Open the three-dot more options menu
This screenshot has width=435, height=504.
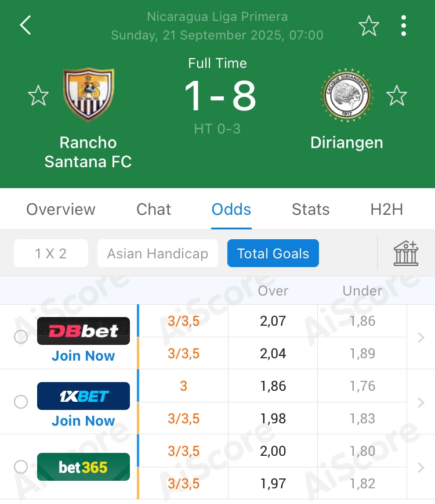pos(404,26)
